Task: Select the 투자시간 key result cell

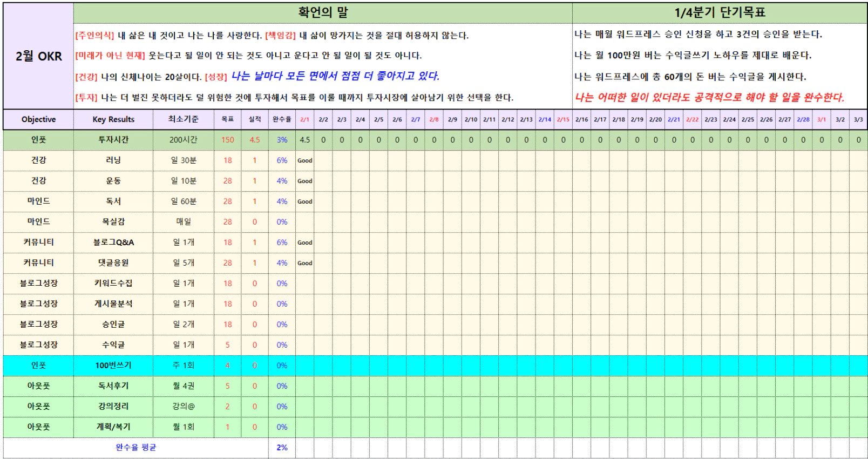Action: tap(113, 140)
